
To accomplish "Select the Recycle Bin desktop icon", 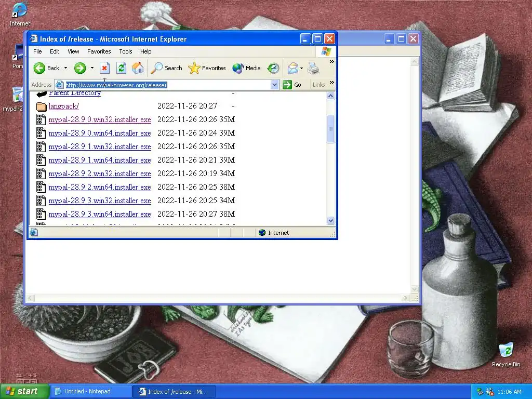I will point(506,354).
